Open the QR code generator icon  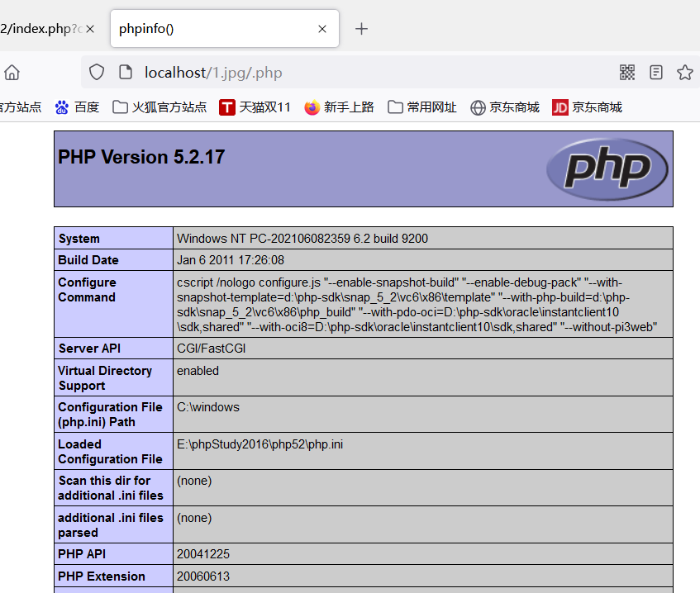pos(627,73)
